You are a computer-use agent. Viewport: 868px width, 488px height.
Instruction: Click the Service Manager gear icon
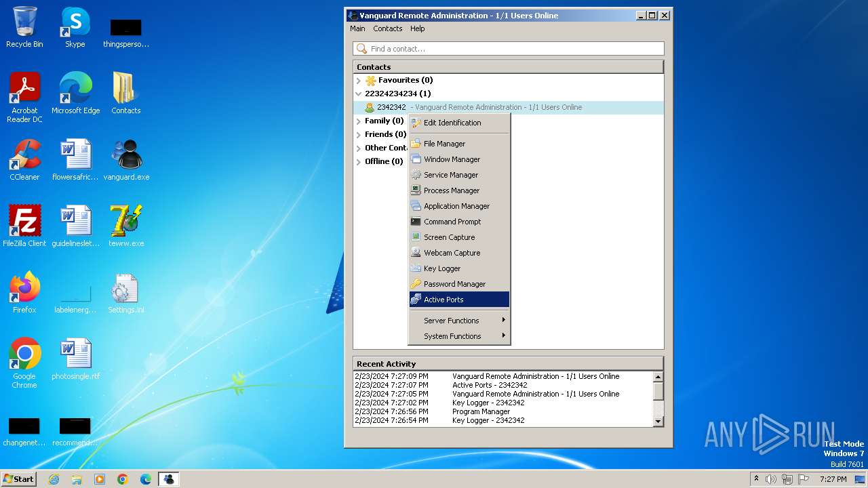(x=416, y=175)
